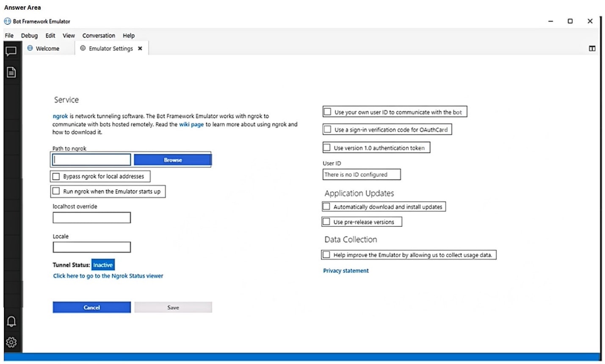Check Use your own user ID option
The height and width of the screenshot is (364, 605).
coord(327,111)
